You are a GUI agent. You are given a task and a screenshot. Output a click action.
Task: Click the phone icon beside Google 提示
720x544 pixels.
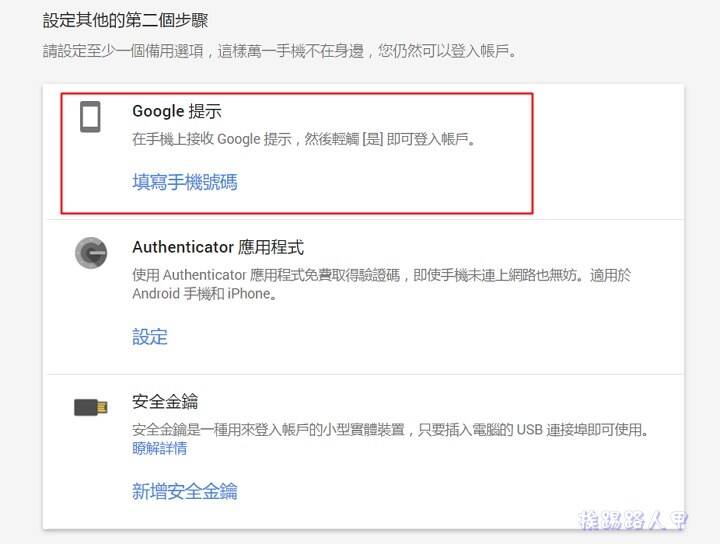[90, 117]
